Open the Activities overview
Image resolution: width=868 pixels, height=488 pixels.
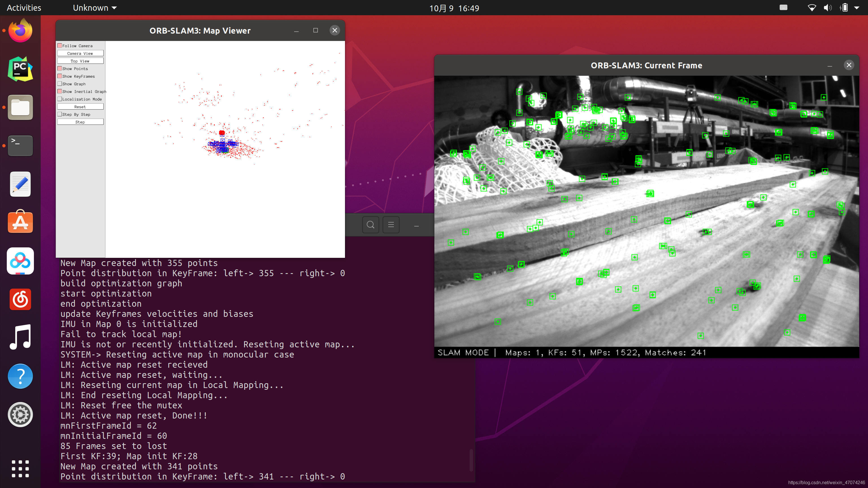pyautogui.click(x=24, y=8)
